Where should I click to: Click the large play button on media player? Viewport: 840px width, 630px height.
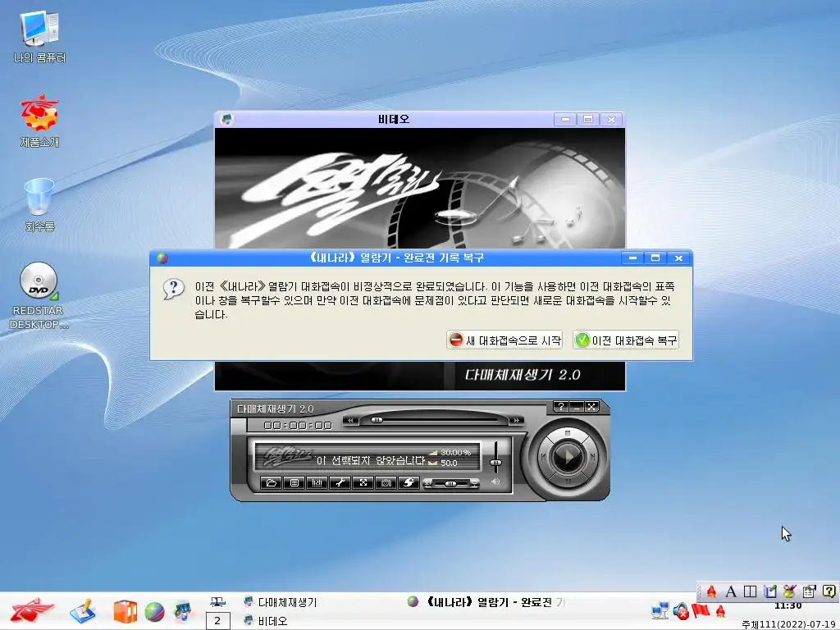[568, 457]
